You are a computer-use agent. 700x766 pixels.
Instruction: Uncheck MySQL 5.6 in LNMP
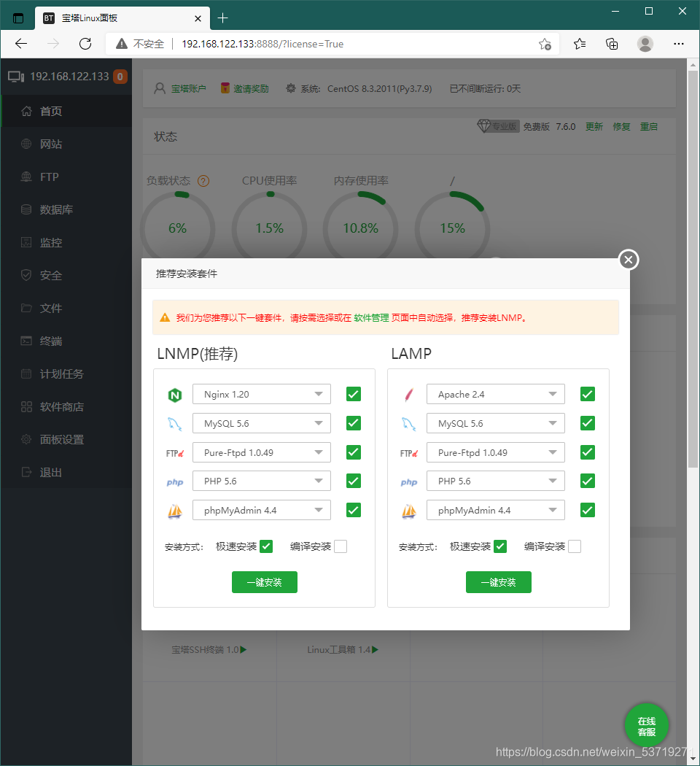354,423
